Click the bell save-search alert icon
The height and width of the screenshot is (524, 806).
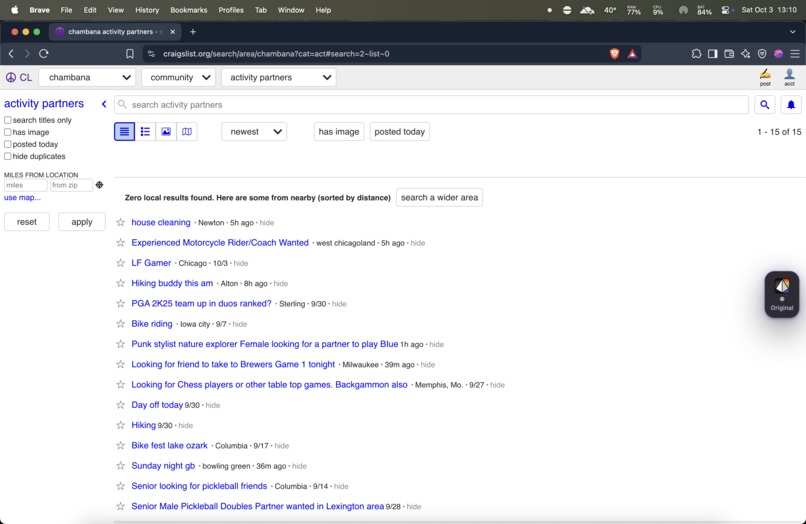791,105
